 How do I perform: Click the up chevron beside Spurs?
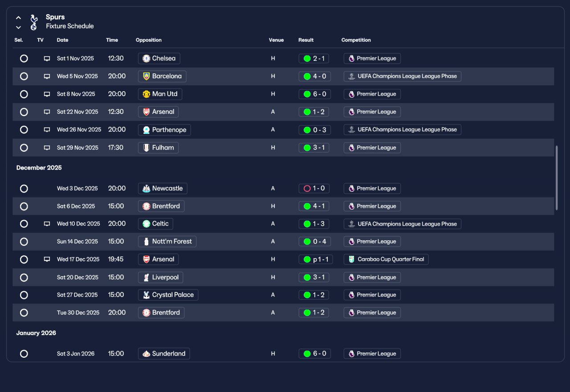pyautogui.click(x=18, y=18)
